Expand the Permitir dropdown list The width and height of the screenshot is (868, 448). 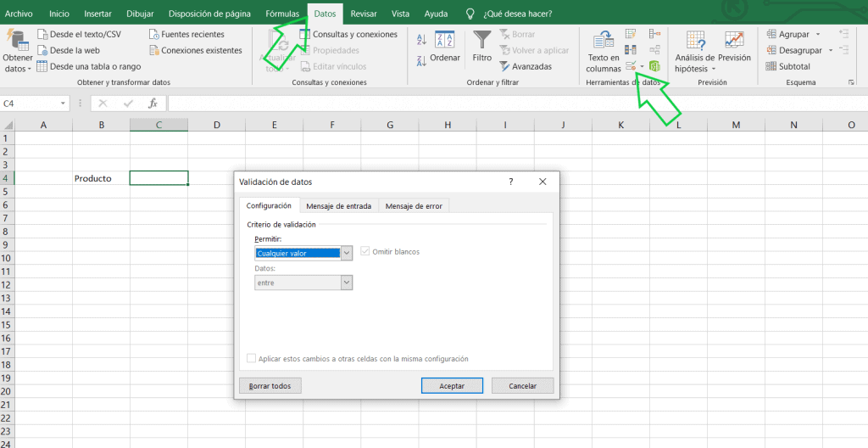pyautogui.click(x=347, y=254)
